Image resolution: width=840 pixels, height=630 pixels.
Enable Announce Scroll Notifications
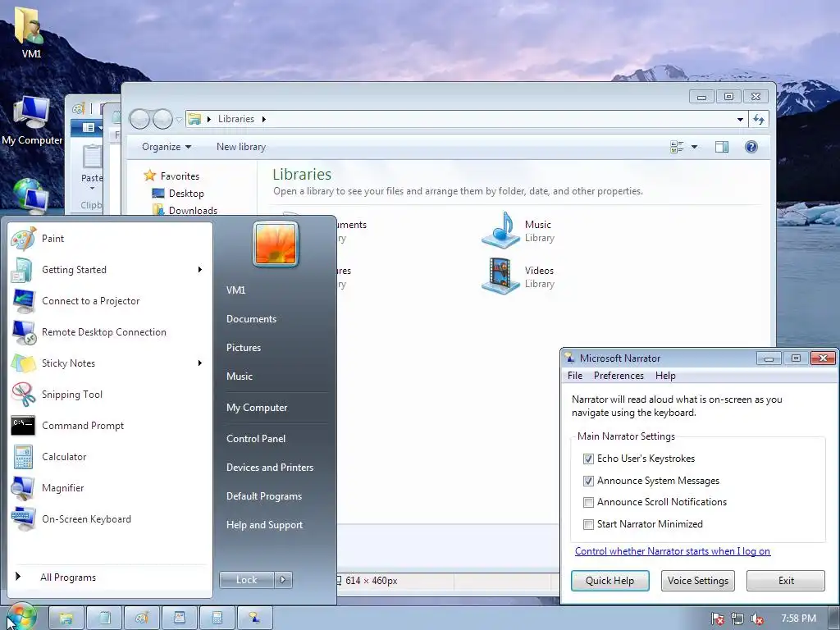pos(588,502)
